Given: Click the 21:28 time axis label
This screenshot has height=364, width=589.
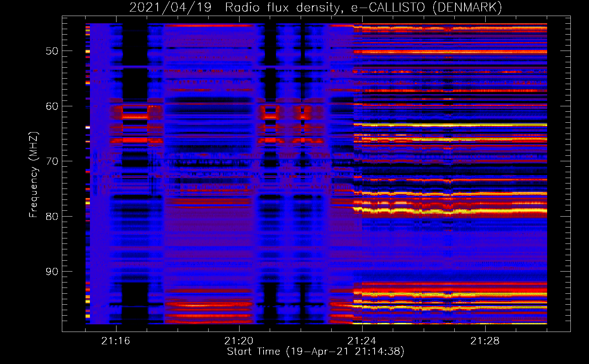Looking at the screenshot, I should point(485,341).
